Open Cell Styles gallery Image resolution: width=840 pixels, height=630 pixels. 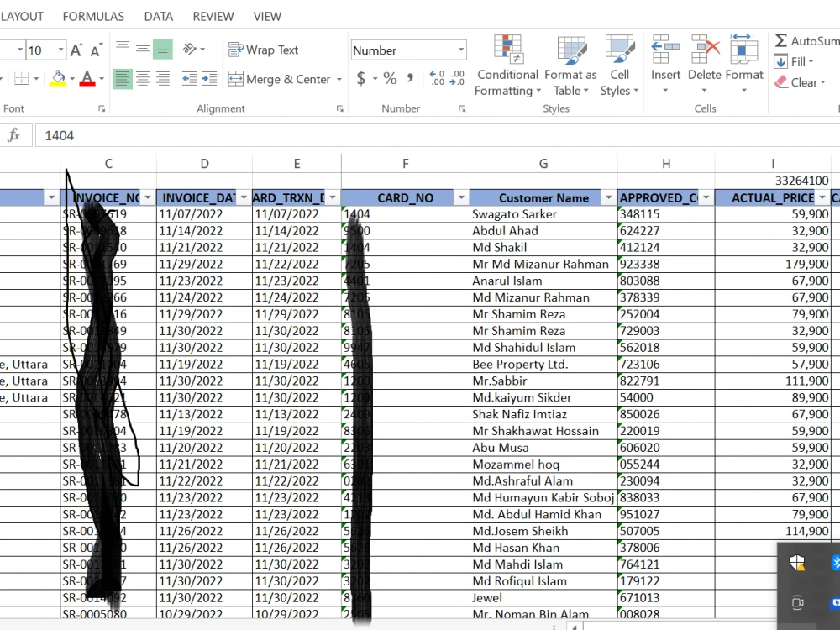tap(619, 66)
